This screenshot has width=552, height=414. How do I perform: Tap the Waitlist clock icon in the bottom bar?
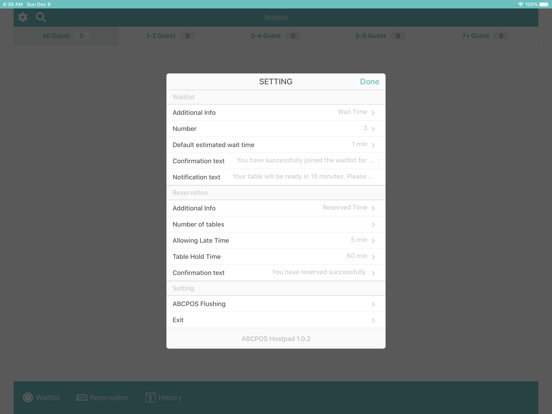click(28, 397)
